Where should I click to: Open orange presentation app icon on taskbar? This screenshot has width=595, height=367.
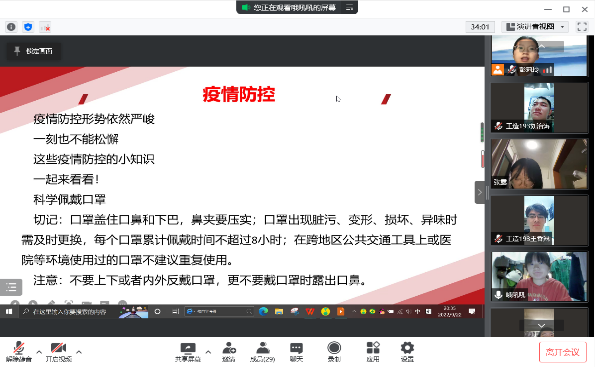[x=341, y=312]
